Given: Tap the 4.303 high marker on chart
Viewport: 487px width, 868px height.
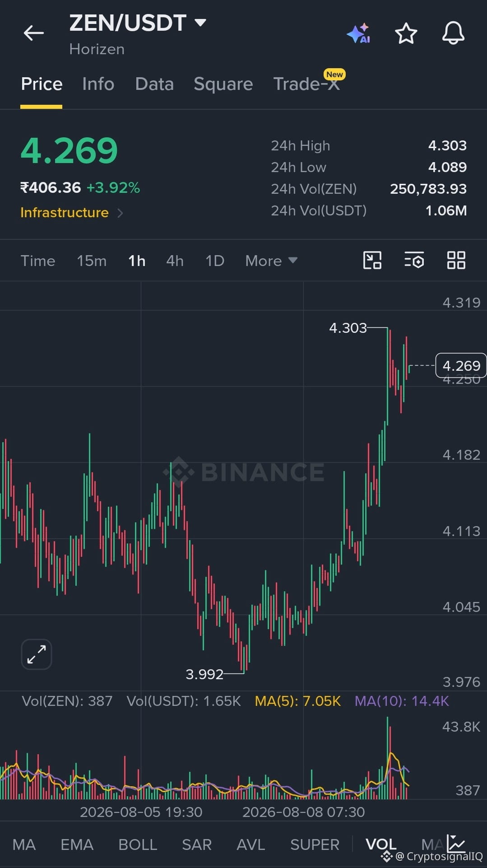Looking at the screenshot, I should pos(348,327).
